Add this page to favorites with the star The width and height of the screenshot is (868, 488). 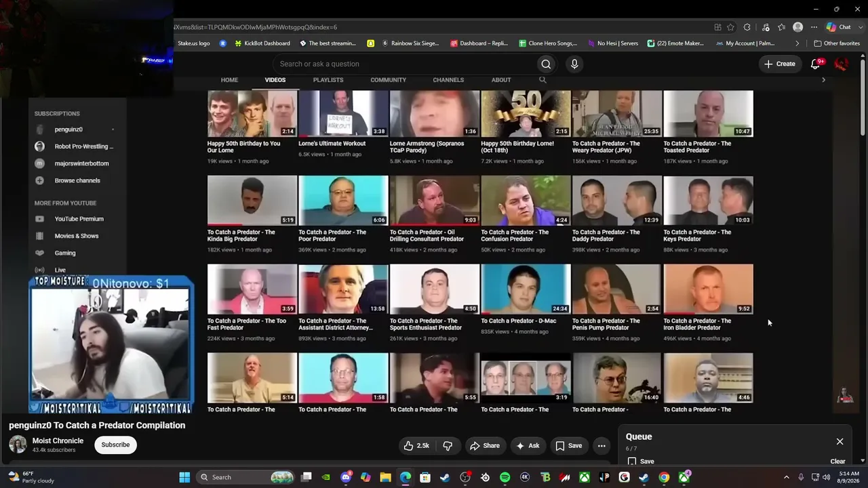(x=730, y=27)
